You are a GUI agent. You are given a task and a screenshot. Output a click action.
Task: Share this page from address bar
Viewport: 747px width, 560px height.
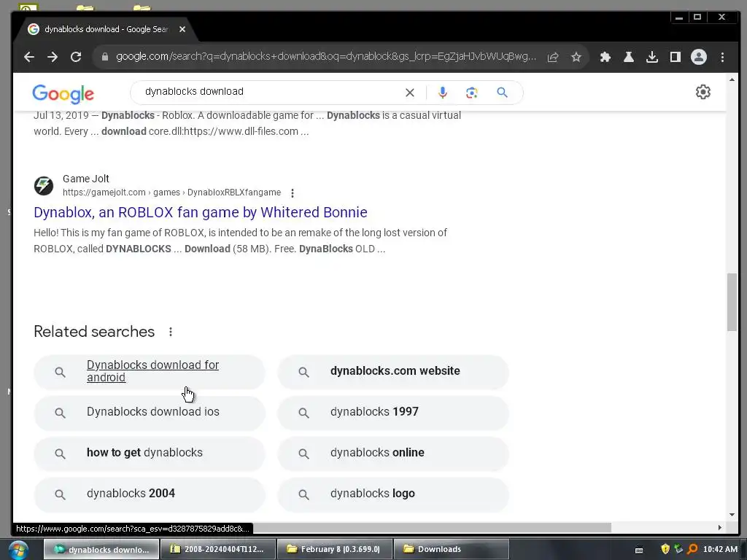pos(553,57)
